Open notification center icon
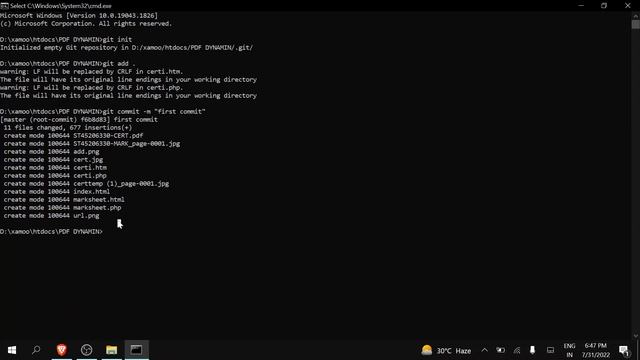The height and width of the screenshot is (360, 640). pyautogui.click(x=624, y=350)
